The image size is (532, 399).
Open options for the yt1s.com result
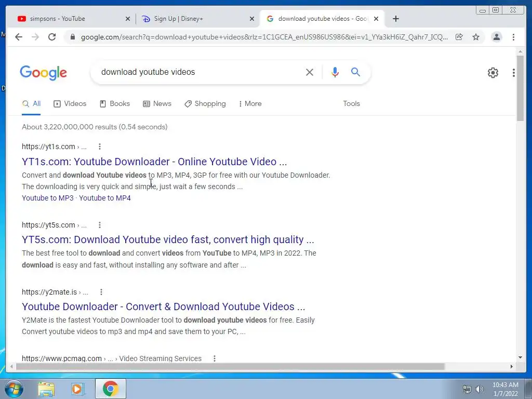coord(99,147)
